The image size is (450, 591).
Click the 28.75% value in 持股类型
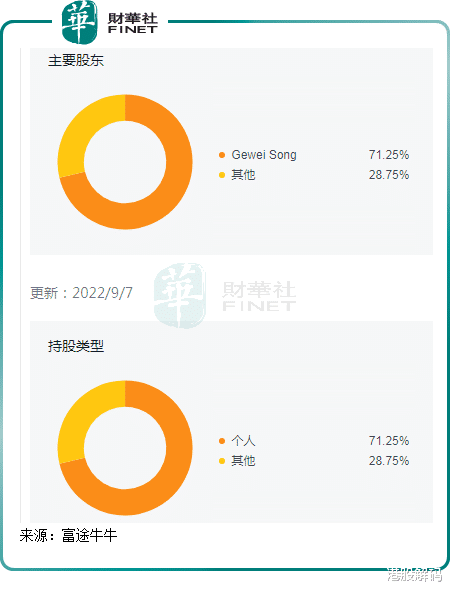click(389, 461)
